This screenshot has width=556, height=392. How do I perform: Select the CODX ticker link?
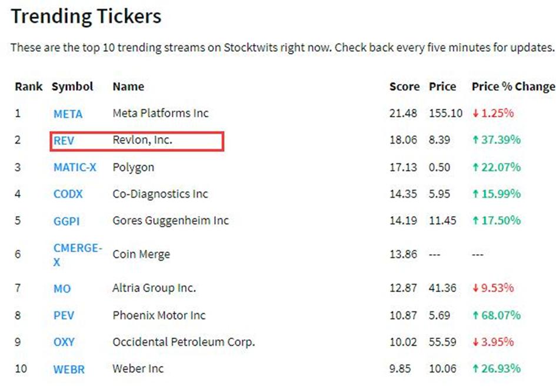coord(68,194)
